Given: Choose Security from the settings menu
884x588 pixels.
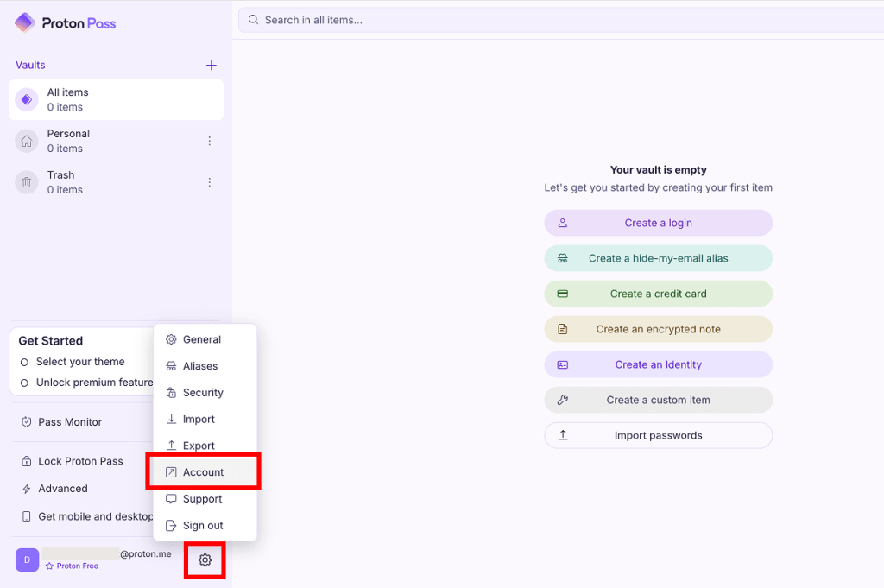Looking at the screenshot, I should [205, 392].
